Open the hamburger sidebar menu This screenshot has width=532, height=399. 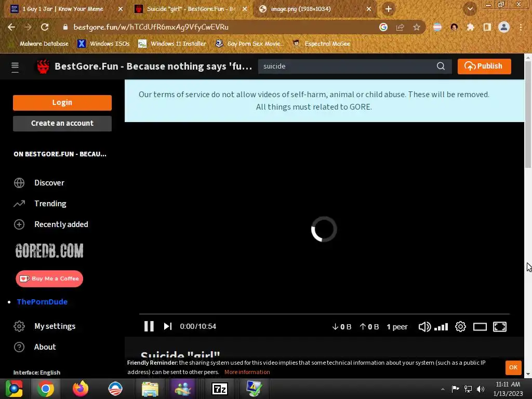pos(15,67)
